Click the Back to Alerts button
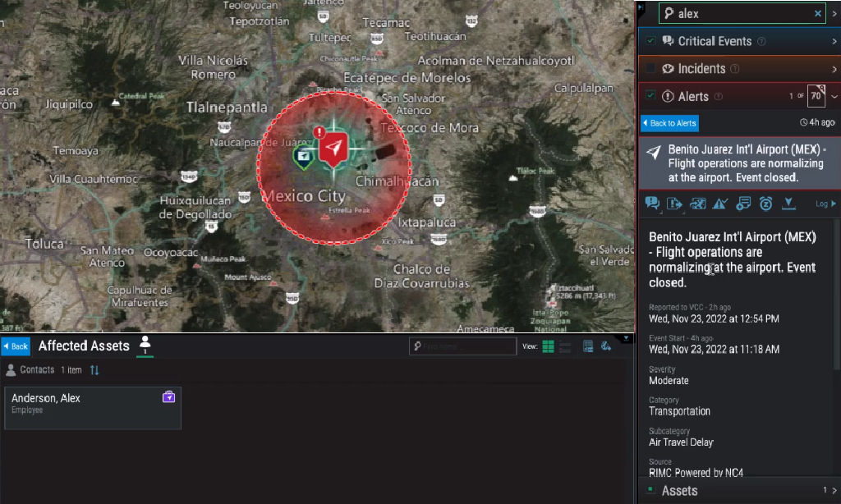Viewport: 841px width, 504px height. [669, 123]
